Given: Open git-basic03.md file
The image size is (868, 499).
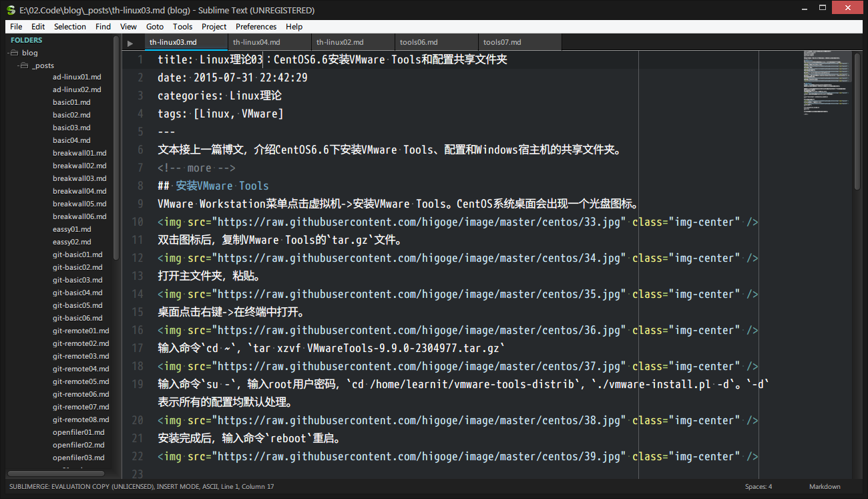Looking at the screenshot, I should click(77, 280).
